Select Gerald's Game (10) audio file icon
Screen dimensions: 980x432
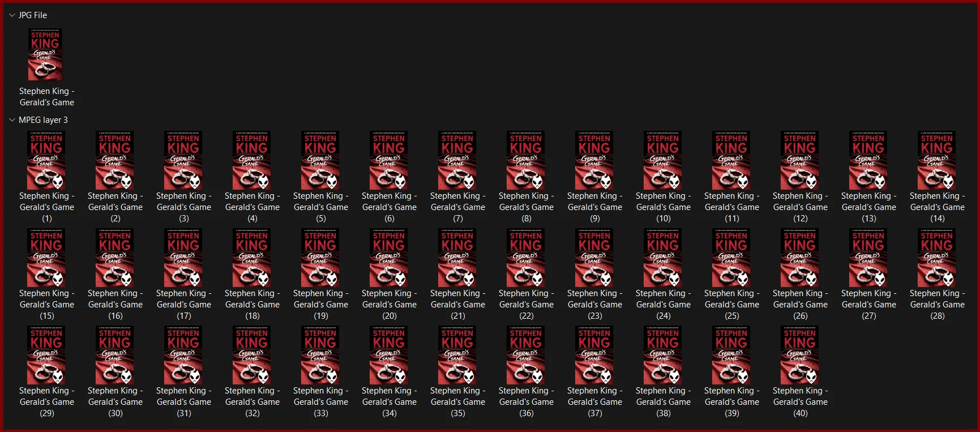pyautogui.click(x=663, y=160)
